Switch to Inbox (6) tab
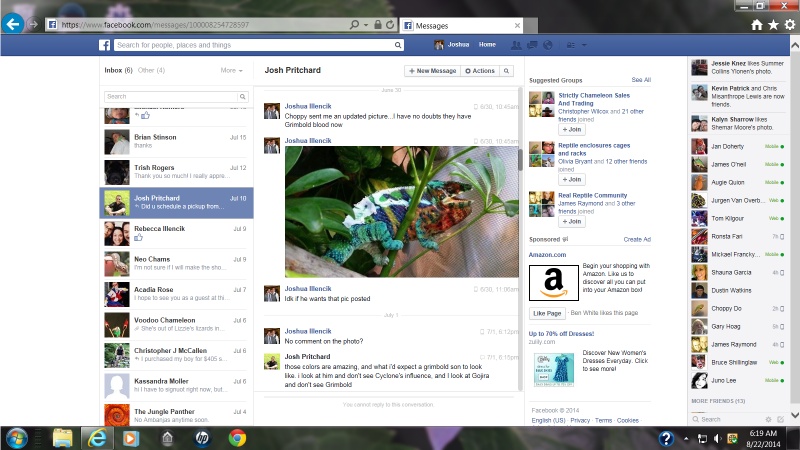This screenshot has height=450, width=800. [x=118, y=70]
